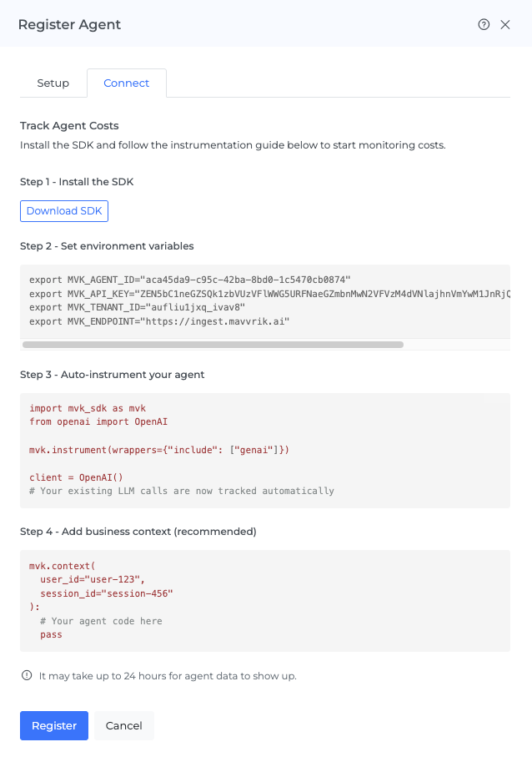Click the import mvk_sdk code line
The height and width of the screenshot is (762, 532).
88,408
